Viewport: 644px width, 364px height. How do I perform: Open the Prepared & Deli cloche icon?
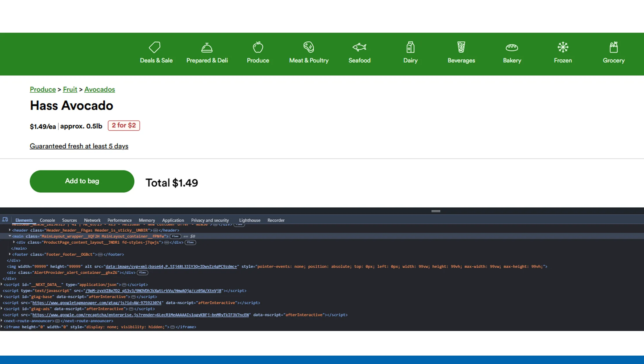tap(207, 47)
